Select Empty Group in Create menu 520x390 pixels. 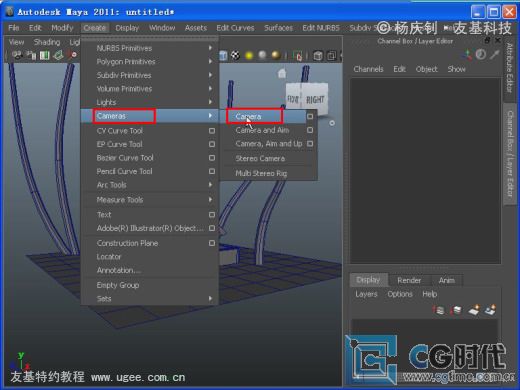click(x=118, y=285)
